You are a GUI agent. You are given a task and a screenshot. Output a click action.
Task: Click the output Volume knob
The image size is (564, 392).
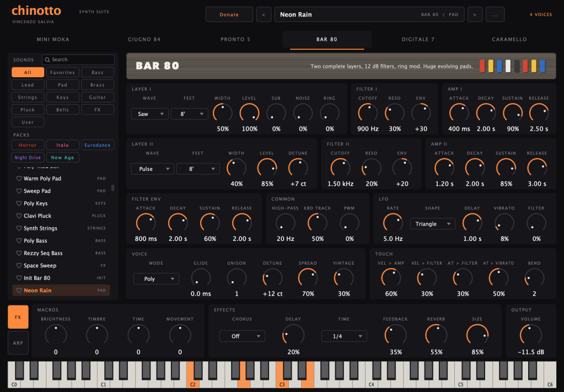530,335
